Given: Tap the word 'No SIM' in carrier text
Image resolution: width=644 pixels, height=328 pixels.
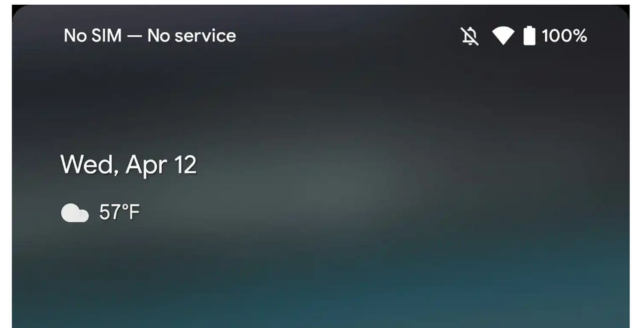Looking at the screenshot, I should pyautogui.click(x=92, y=36).
